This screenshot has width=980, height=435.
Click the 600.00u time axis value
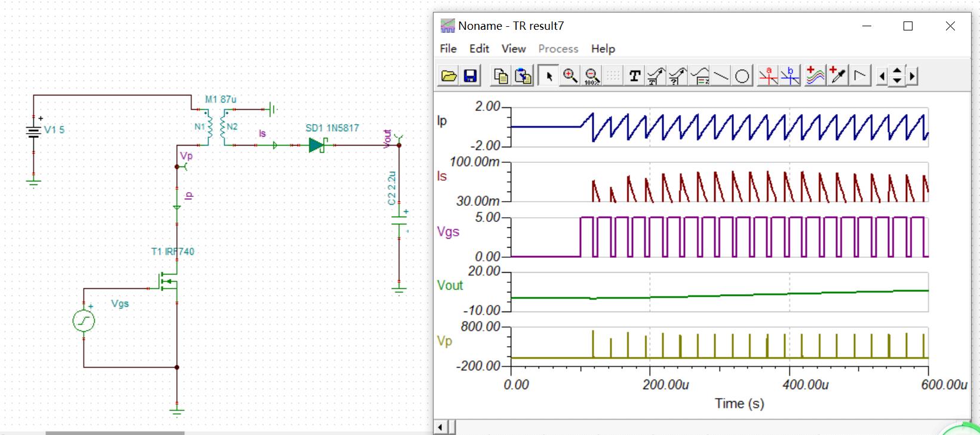(944, 385)
